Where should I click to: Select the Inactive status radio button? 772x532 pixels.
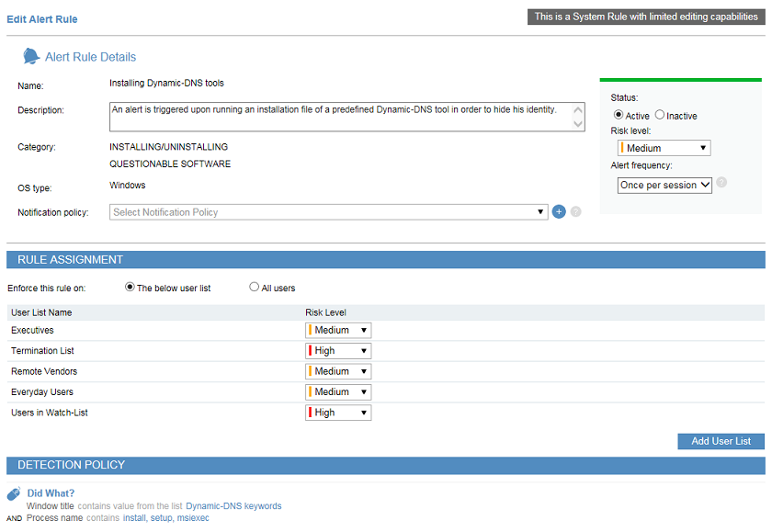[660, 115]
